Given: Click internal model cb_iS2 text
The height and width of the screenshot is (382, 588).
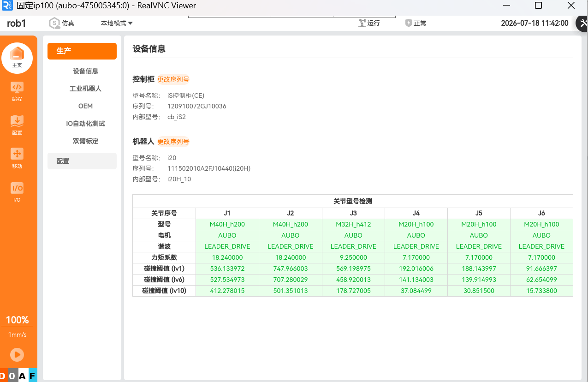Looking at the screenshot, I should pos(177,117).
